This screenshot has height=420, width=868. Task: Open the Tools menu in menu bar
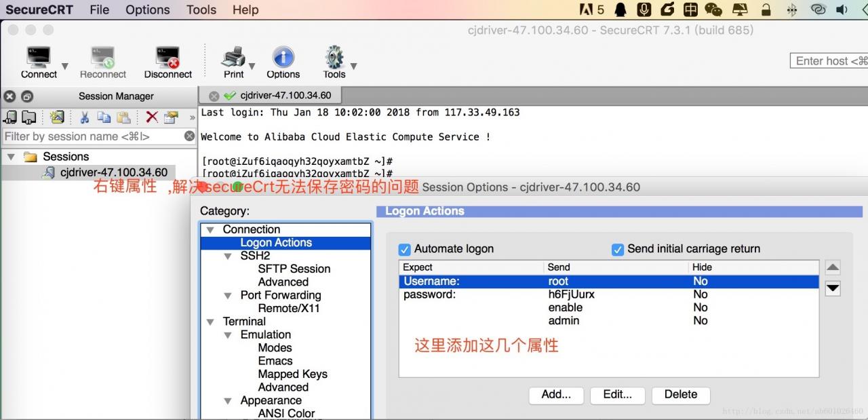[x=201, y=9]
